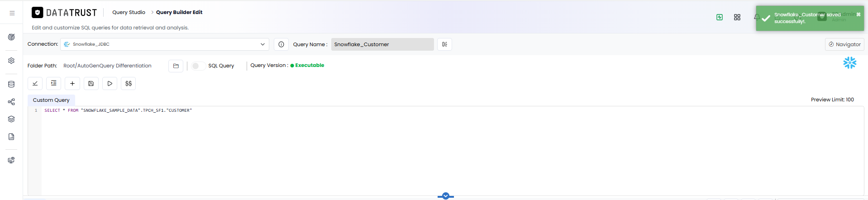Screen dimensions: 868x200
Task: Click the icon right of Query Name field
Action: 444,44
